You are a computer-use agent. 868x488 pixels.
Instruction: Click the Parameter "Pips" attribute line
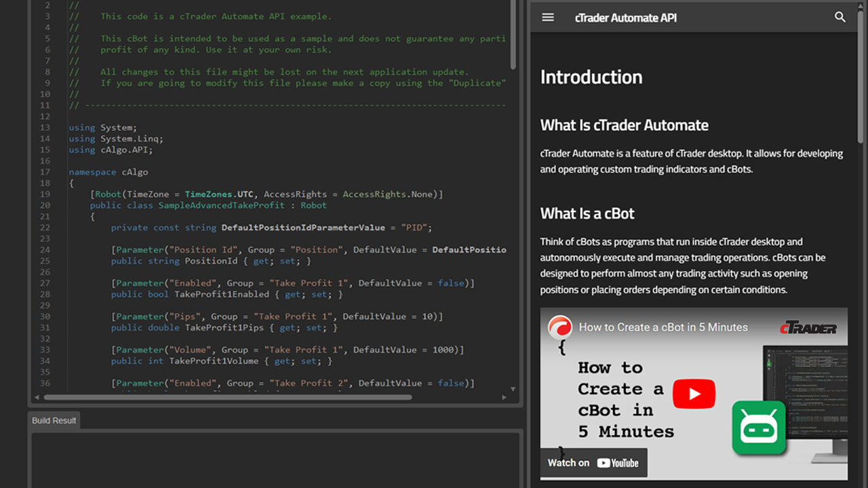tap(277, 317)
